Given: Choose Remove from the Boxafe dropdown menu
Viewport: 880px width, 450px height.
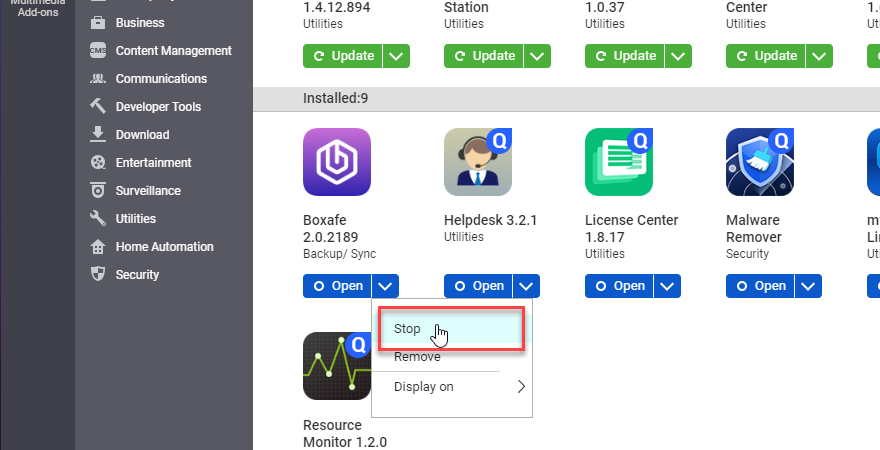Looking at the screenshot, I should pos(417,357).
